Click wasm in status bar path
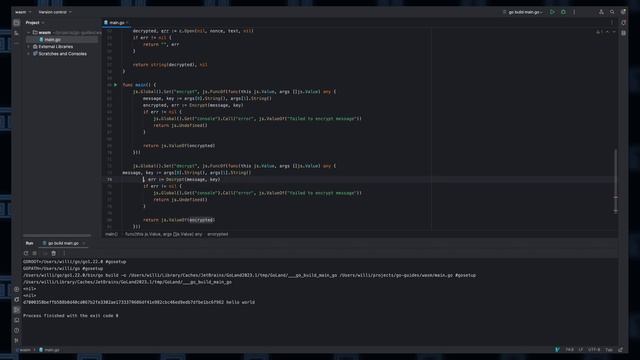 point(24,350)
